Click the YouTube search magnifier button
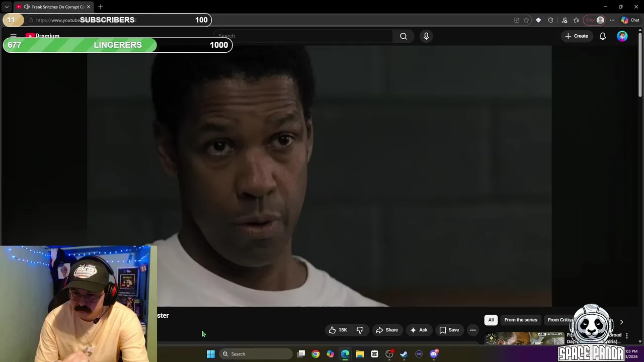The image size is (644, 362). point(404,36)
